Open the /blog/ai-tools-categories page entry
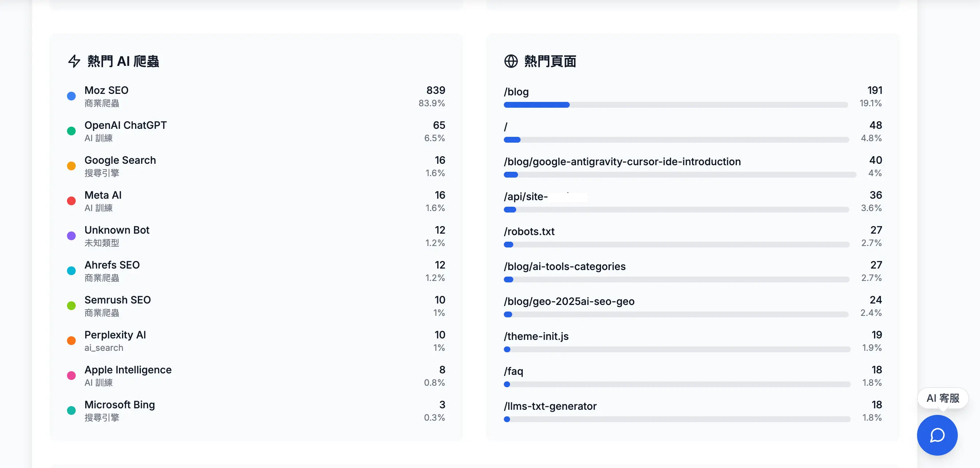 565,266
